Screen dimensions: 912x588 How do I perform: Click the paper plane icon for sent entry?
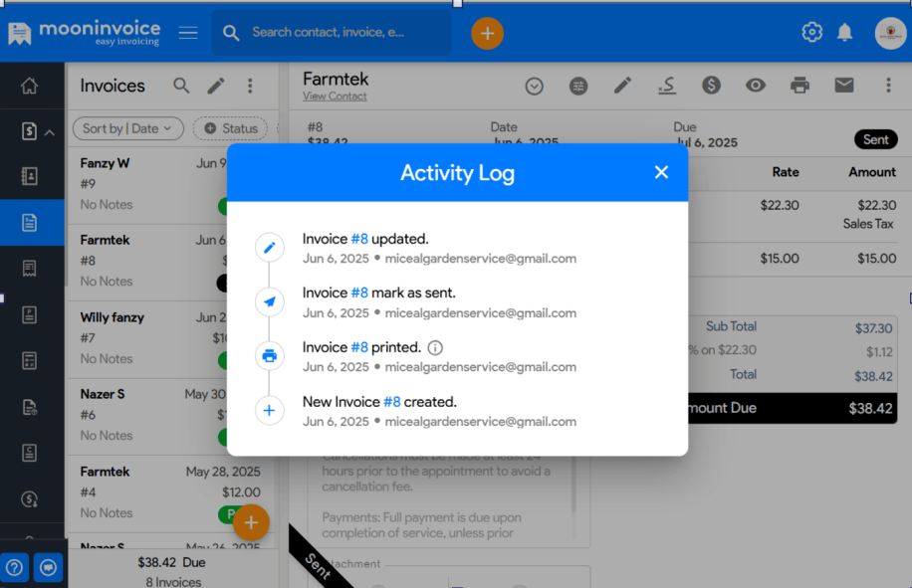click(x=269, y=301)
